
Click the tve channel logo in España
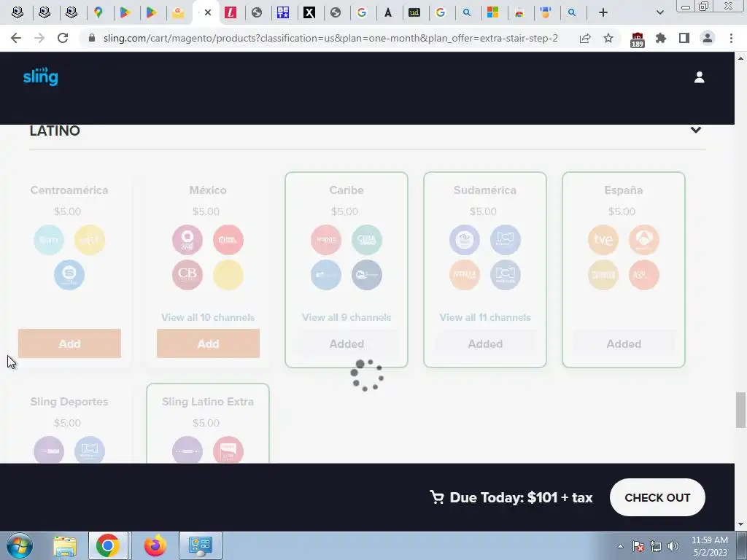pos(603,239)
